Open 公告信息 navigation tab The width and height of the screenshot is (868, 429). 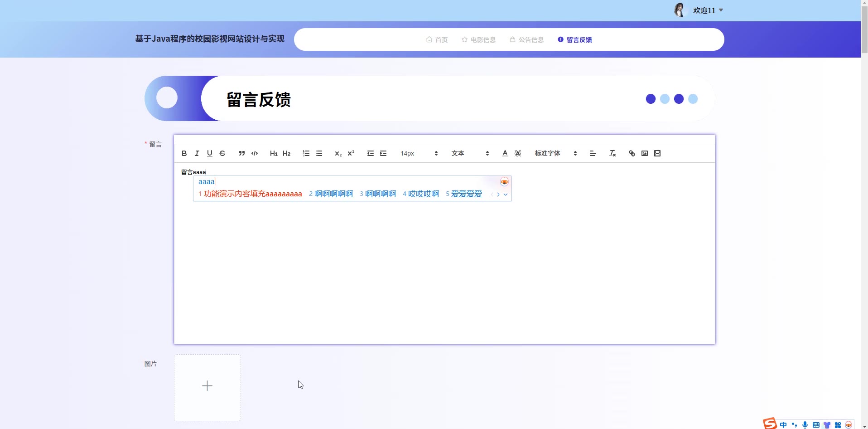coord(526,40)
